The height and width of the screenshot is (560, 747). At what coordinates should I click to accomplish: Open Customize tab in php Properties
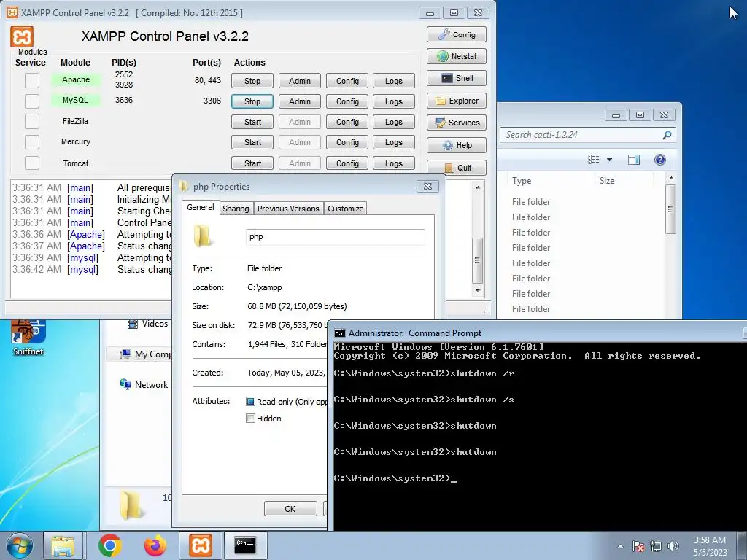tap(345, 209)
